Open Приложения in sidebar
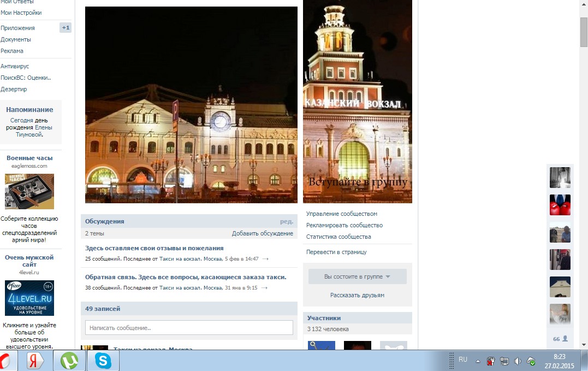The height and width of the screenshot is (371, 588). pyautogui.click(x=17, y=28)
